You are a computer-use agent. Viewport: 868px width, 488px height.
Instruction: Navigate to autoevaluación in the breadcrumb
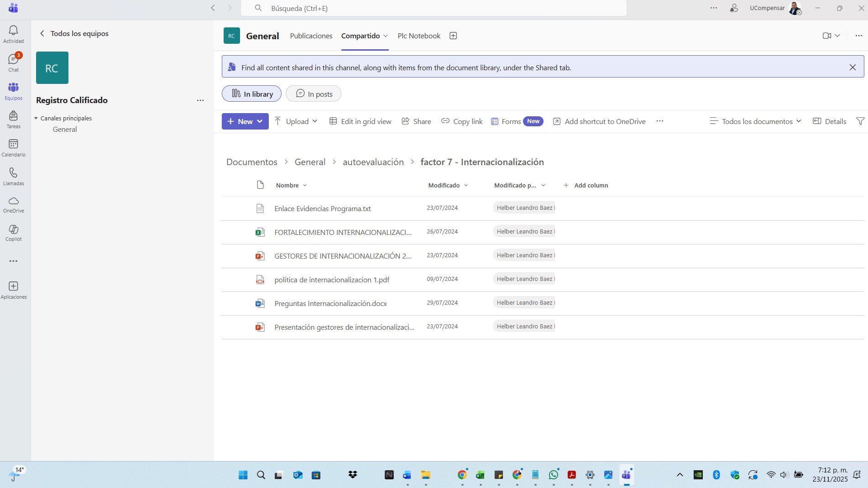373,162
